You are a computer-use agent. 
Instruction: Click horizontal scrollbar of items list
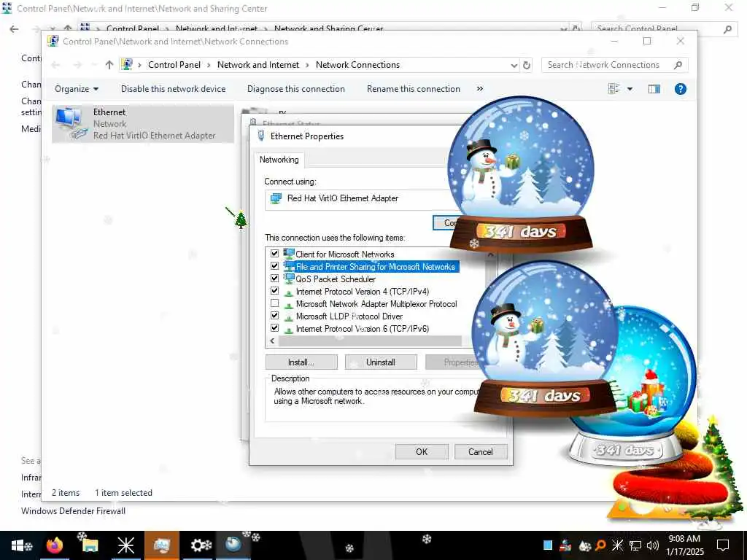click(x=370, y=341)
